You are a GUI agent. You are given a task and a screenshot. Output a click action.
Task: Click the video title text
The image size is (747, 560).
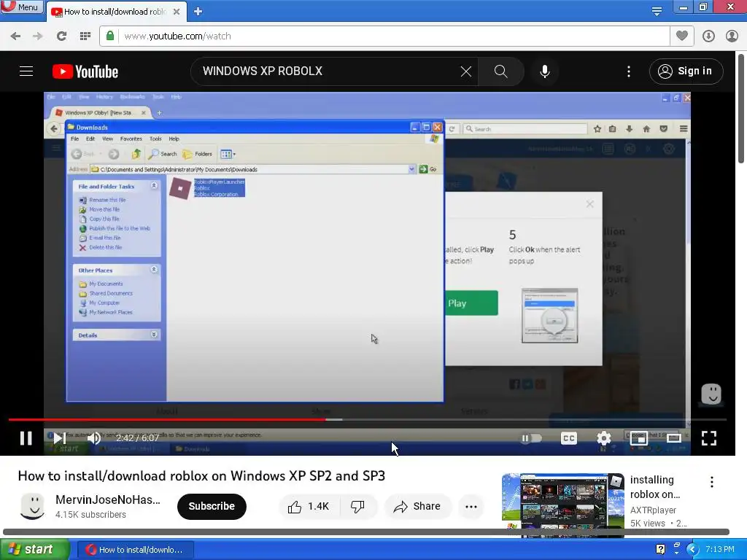pos(201,475)
